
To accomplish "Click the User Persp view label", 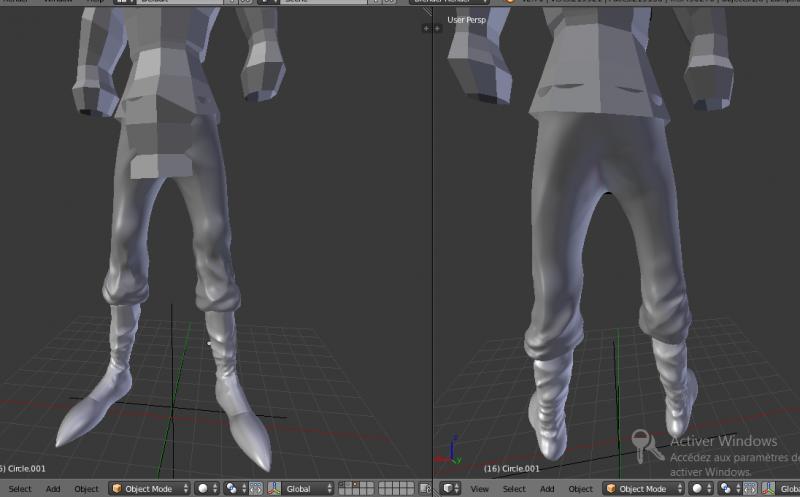I will pos(466,20).
